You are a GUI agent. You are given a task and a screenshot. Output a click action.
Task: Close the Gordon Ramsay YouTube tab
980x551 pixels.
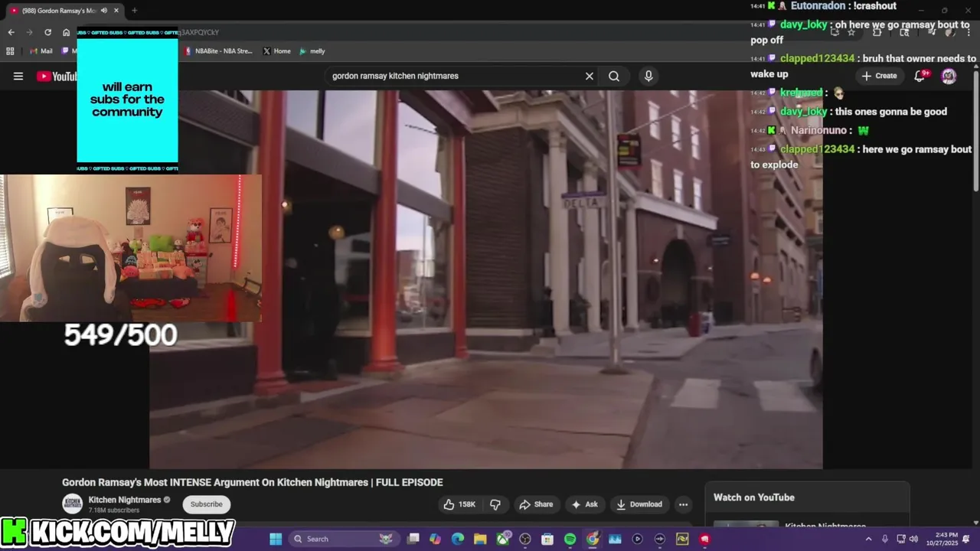tap(116, 11)
